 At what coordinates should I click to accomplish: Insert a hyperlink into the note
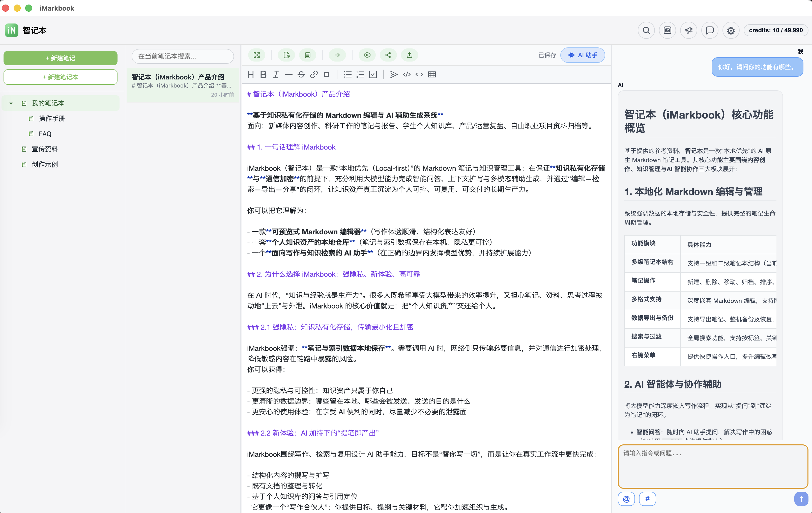[x=314, y=74]
